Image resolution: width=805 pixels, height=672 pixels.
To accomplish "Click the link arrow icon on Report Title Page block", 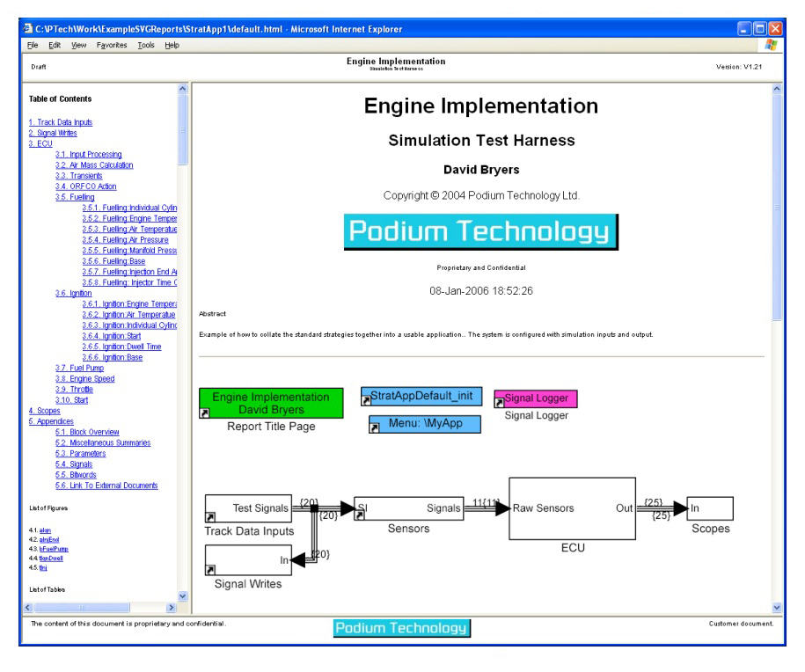I will (205, 413).
